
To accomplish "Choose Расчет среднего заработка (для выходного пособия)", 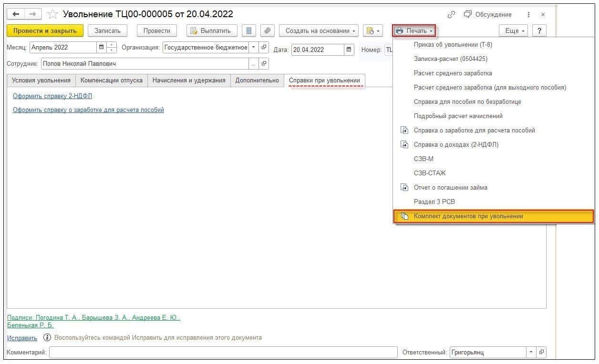I will [x=494, y=88].
